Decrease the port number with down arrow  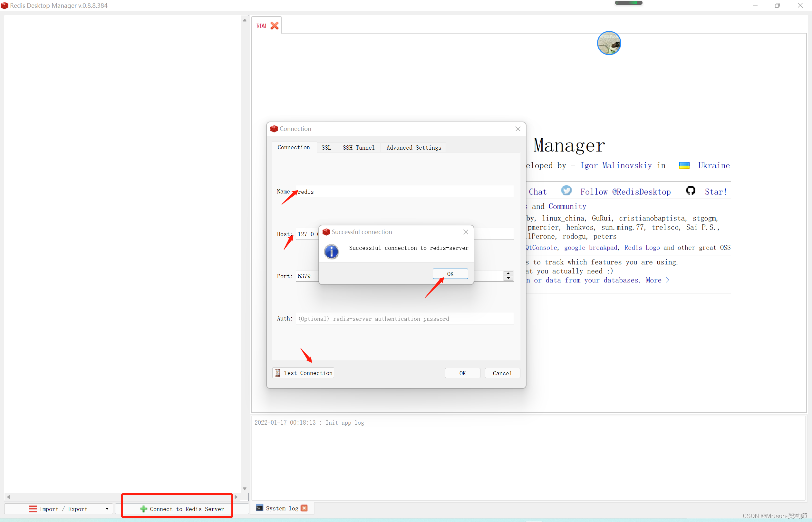508,278
